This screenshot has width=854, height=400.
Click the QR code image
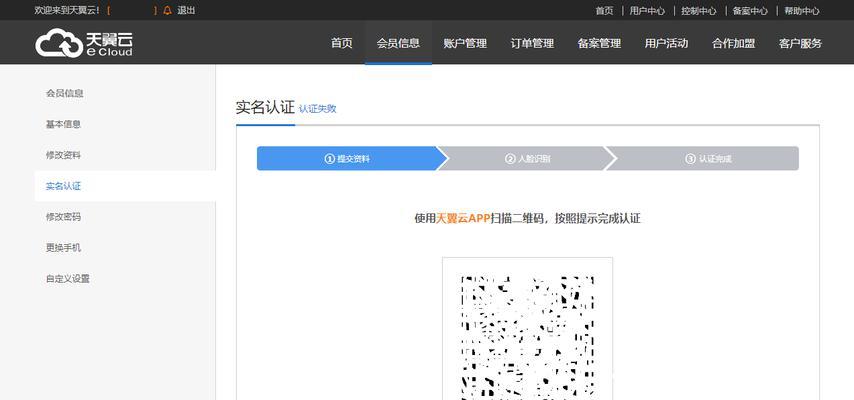(x=527, y=337)
